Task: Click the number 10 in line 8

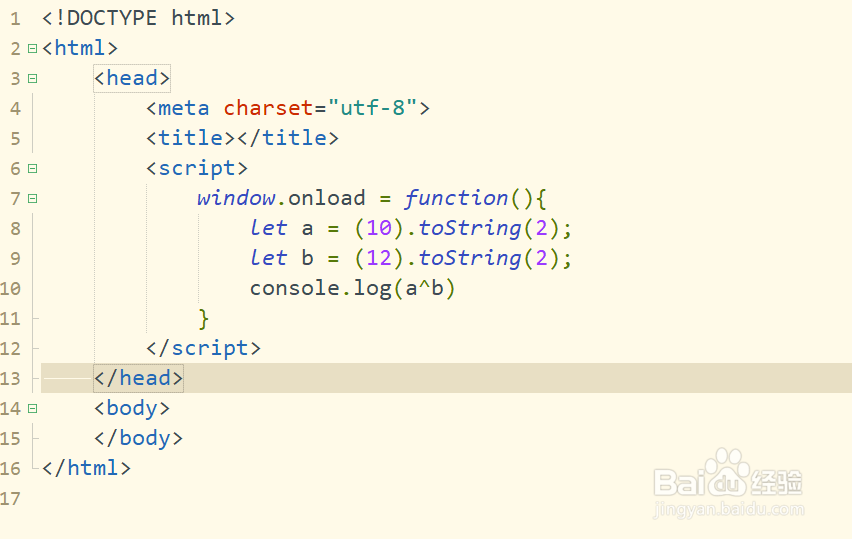Action: tap(379, 228)
